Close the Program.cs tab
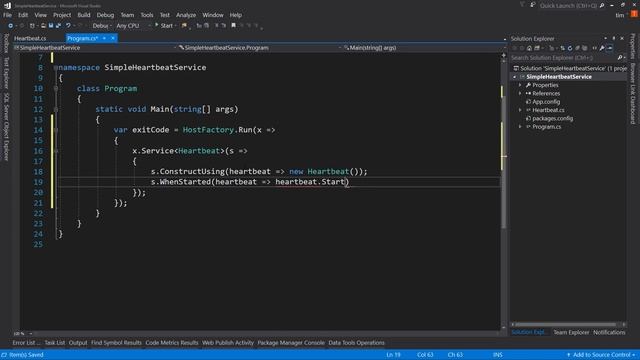Screen dimensions: 640x360 click(113, 38)
